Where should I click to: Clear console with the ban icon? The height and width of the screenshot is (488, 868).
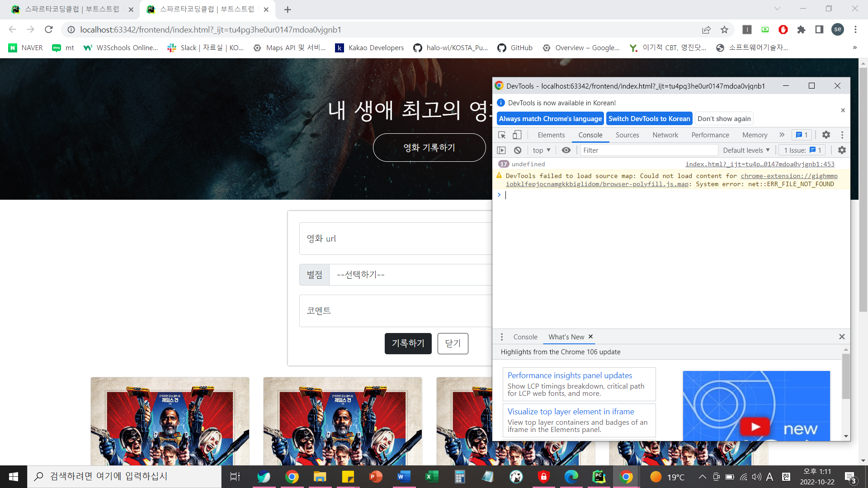click(518, 150)
